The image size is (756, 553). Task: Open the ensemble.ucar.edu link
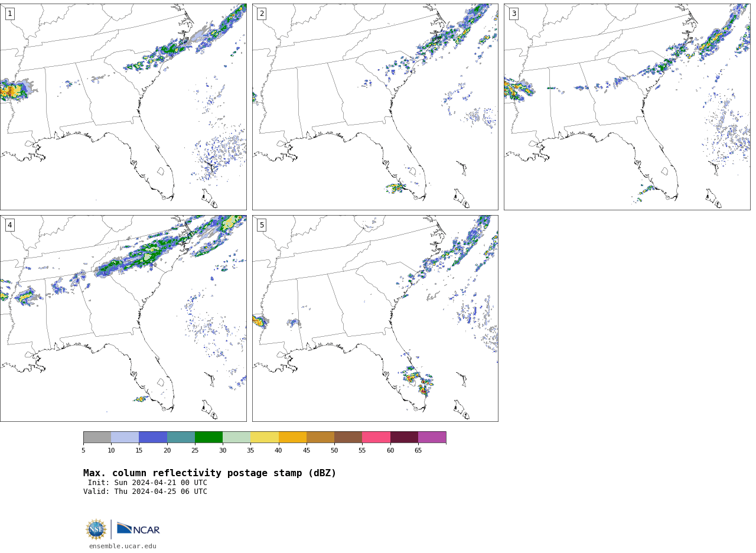[x=123, y=547]
